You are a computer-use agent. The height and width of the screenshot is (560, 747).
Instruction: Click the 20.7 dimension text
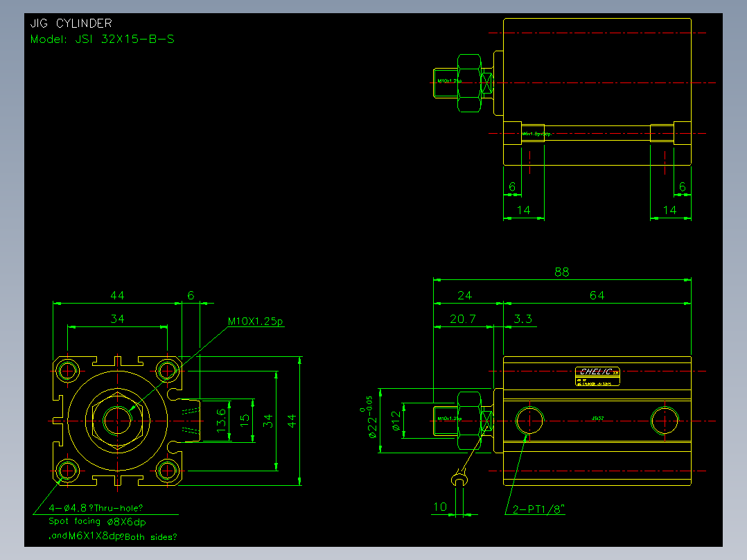click(x=463, y=319)
